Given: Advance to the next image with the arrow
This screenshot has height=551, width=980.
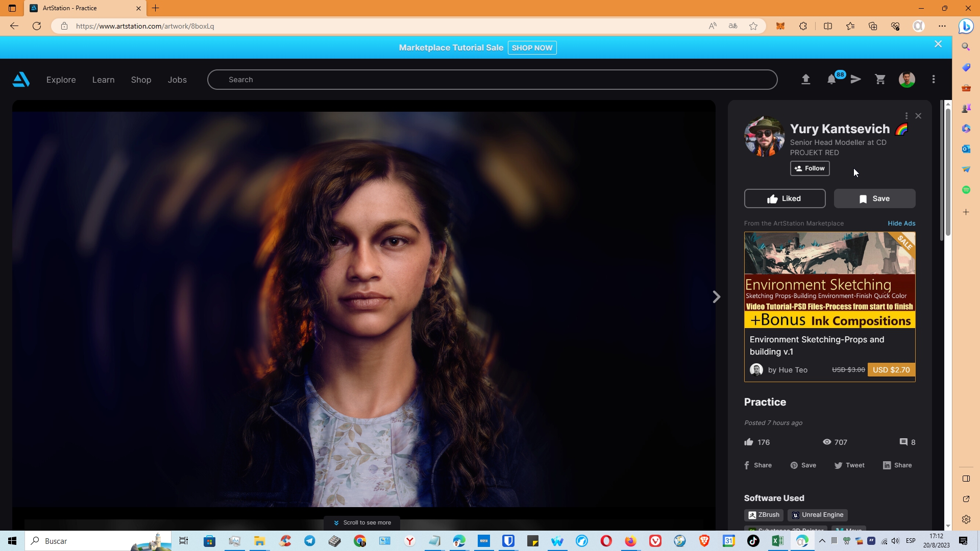Looking at the screenshot, I should tap(716, 296).
